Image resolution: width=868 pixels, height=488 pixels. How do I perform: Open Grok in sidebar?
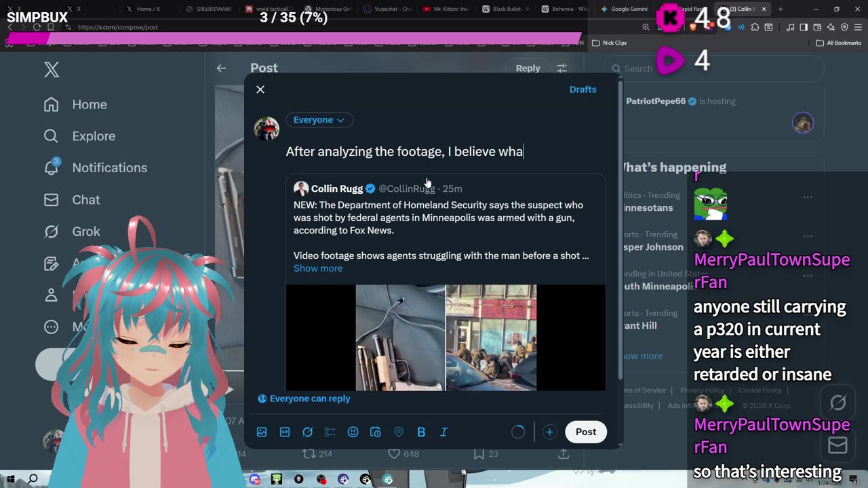pos(72,231)
